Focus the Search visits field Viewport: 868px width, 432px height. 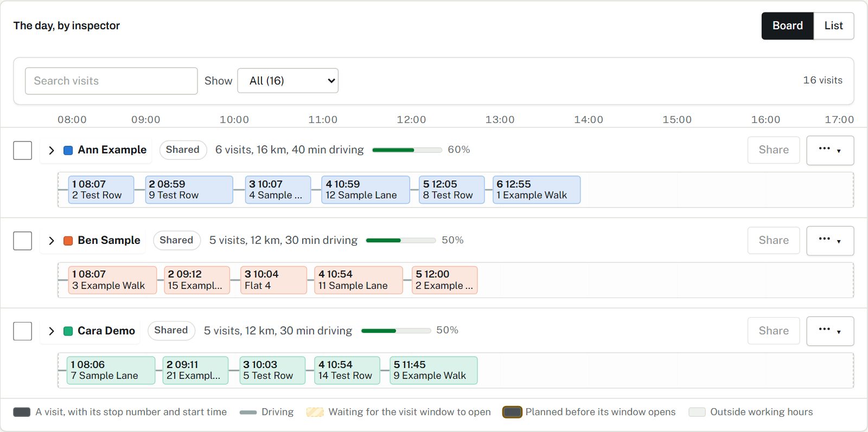pyautogui.click(x=111, y=81)
